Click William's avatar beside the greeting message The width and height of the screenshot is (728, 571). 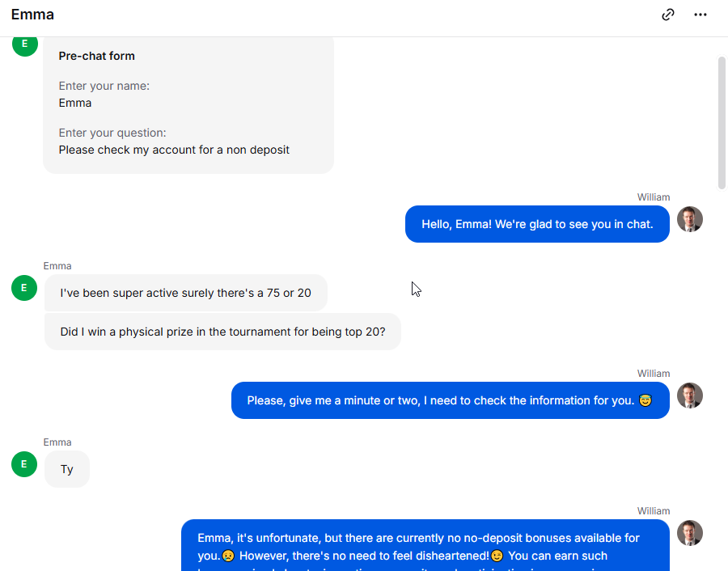tap(689, 219)
